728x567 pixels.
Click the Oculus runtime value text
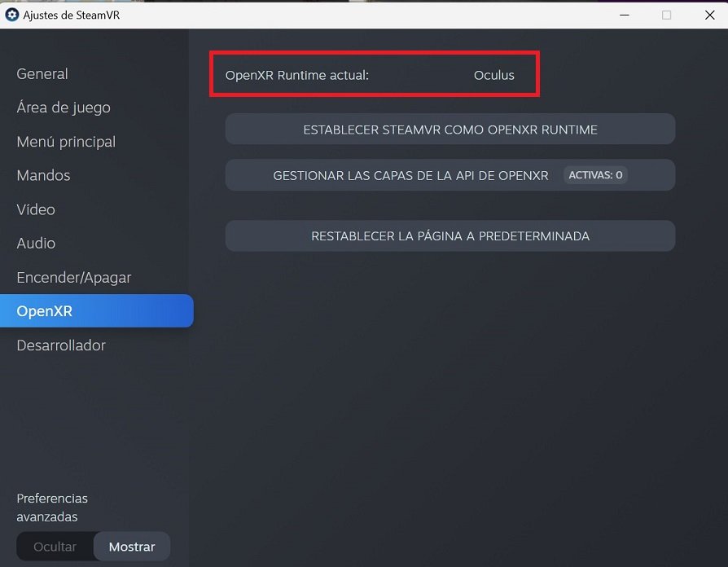click(x=494, y=75)
